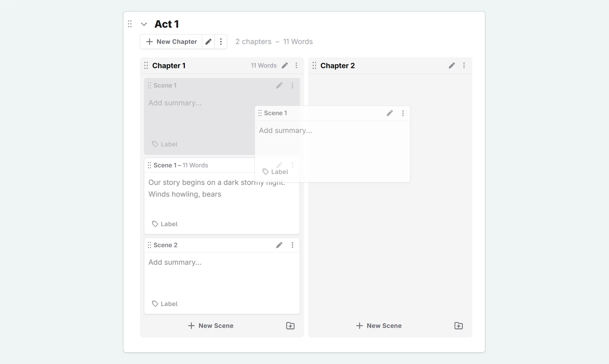The image size is (609, 364).
Task: Edit Chapter 2's title using its pencil icon
Action: tap(451, 65)
